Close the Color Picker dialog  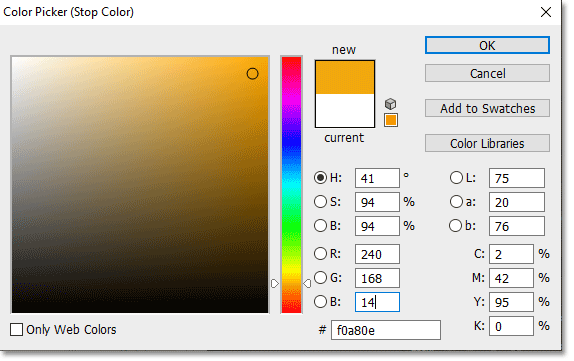545,12
